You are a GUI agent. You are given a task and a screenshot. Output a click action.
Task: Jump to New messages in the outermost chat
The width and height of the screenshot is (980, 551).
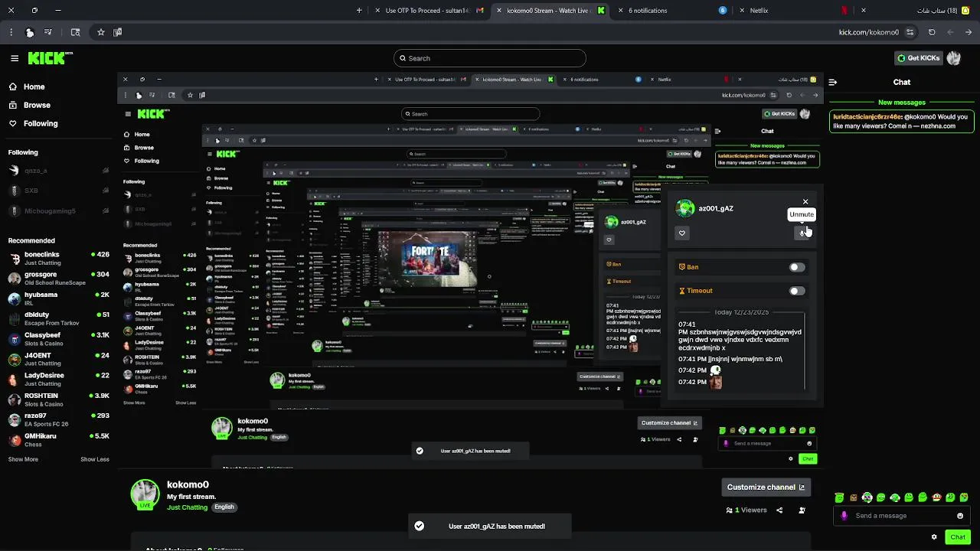coord(902,103)
